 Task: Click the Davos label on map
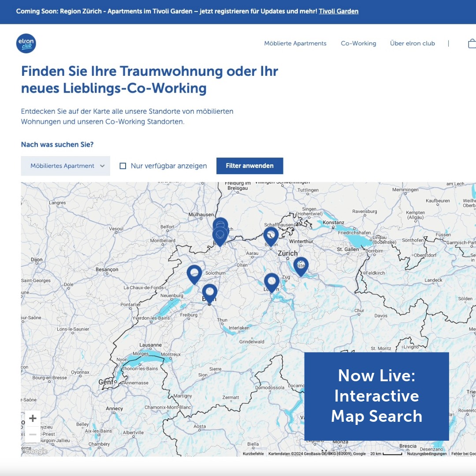(381, 316)
